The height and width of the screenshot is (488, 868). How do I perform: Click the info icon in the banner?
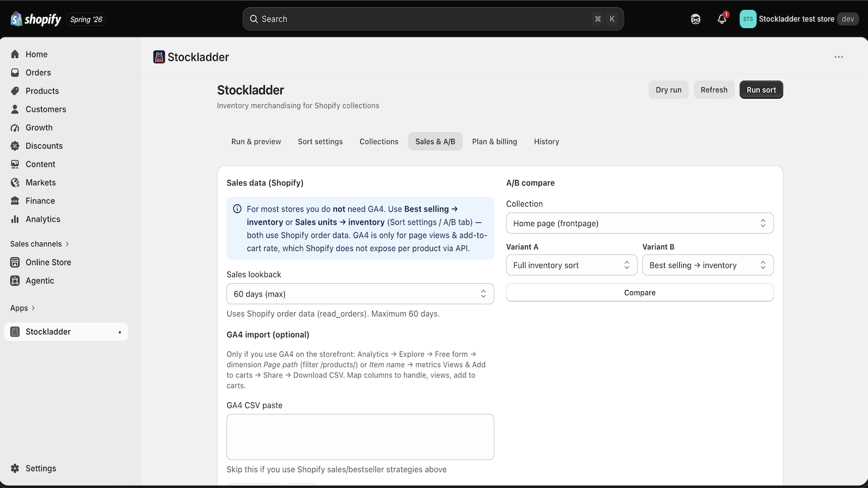click(237, 209)
